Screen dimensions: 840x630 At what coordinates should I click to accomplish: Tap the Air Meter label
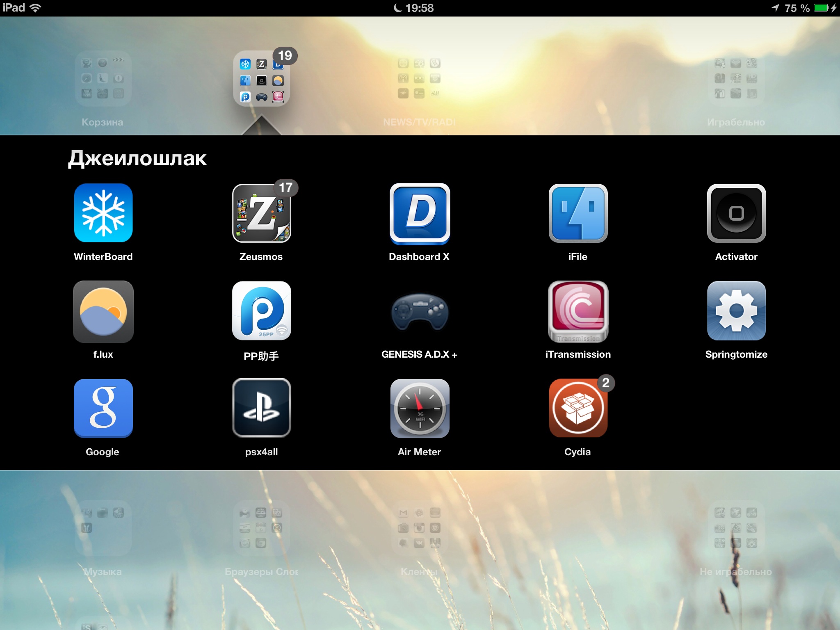coord(419,452)
